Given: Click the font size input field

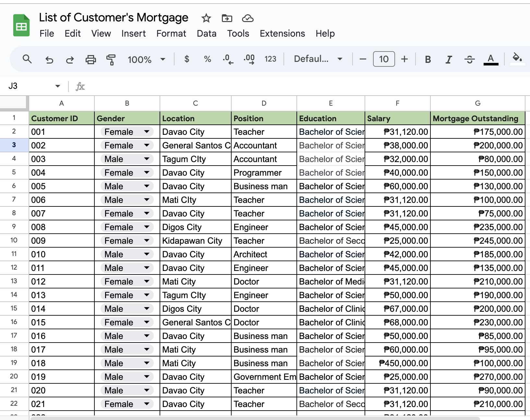Looking at the screenshot, I should [384, 59].
